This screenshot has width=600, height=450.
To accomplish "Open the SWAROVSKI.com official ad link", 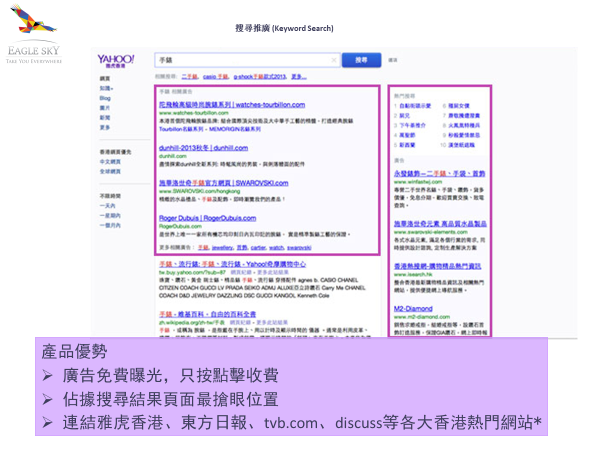I will (223, 183).
